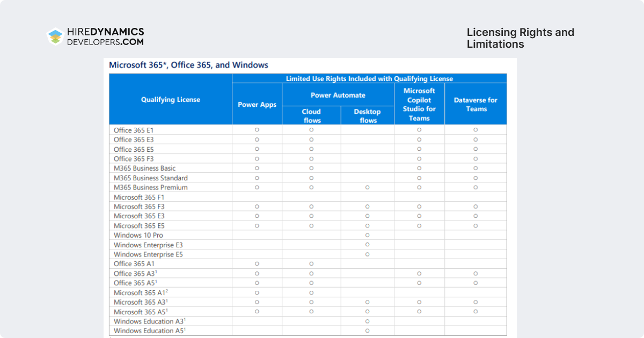The width and height of the screenshot is (644, 338).
Task: Click the HireDynamics layered logo icon
Action: pyautogui.click(x=55, y=36)
